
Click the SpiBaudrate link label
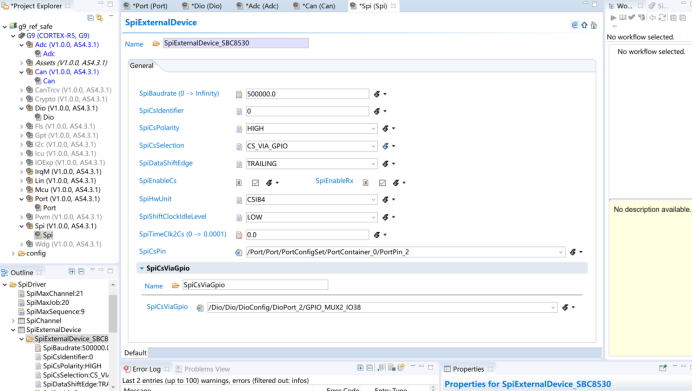179,94
